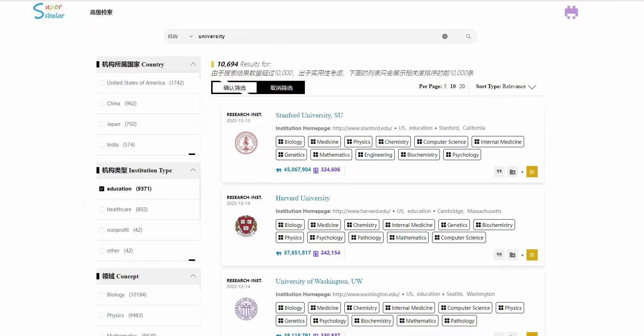Image resolution: width=644 pixels, height=336 pixels.
Task: Open the 高级检索 advanced search menu
Action: pos(101,13)
